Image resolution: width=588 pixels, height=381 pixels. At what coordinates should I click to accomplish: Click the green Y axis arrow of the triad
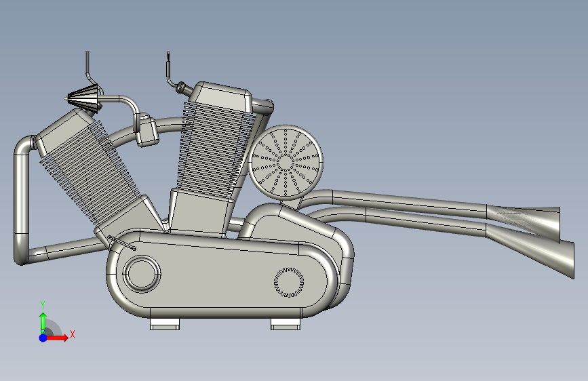43,322
